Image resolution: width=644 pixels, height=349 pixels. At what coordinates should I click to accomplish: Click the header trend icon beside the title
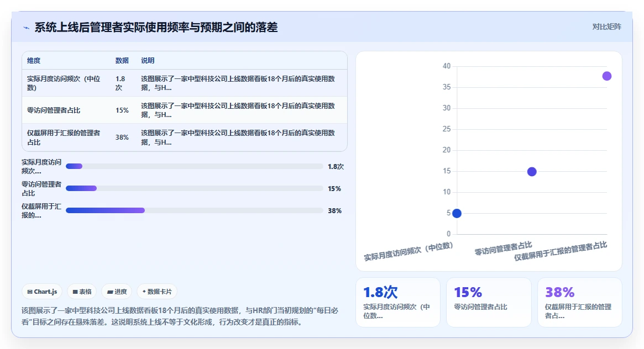click(x=27, y=28)
